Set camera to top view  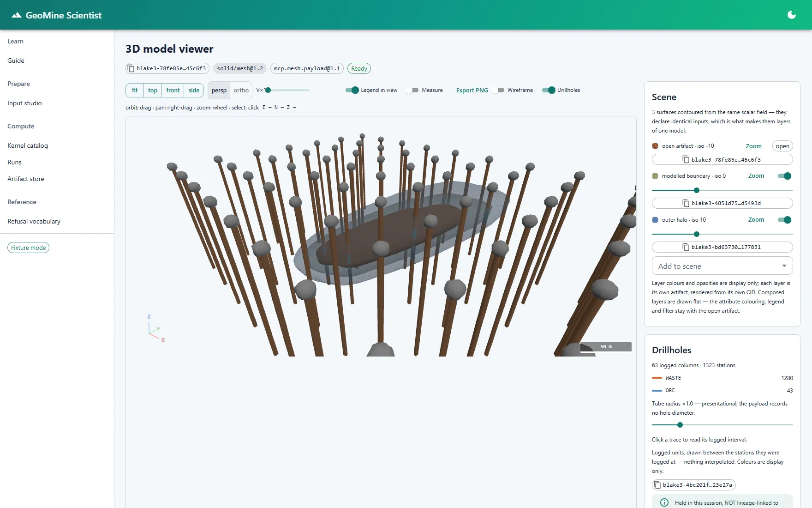click(x=153, y=90)
